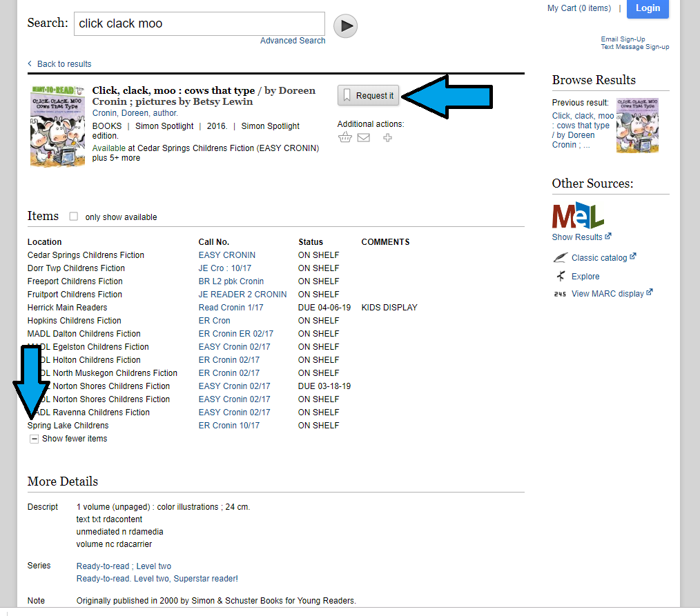Screen dimensions: 700x616
Task: Click the Call No. column header
Action: pos(214,242)
